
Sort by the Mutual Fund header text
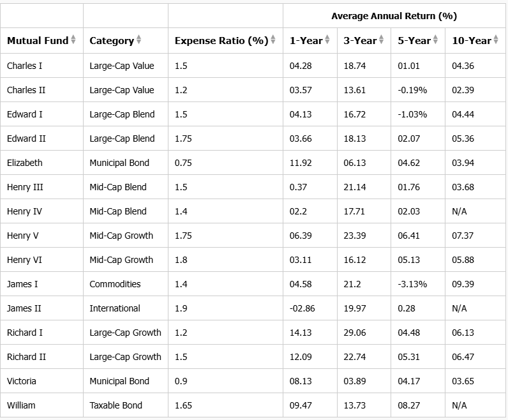tap(38, 41)
